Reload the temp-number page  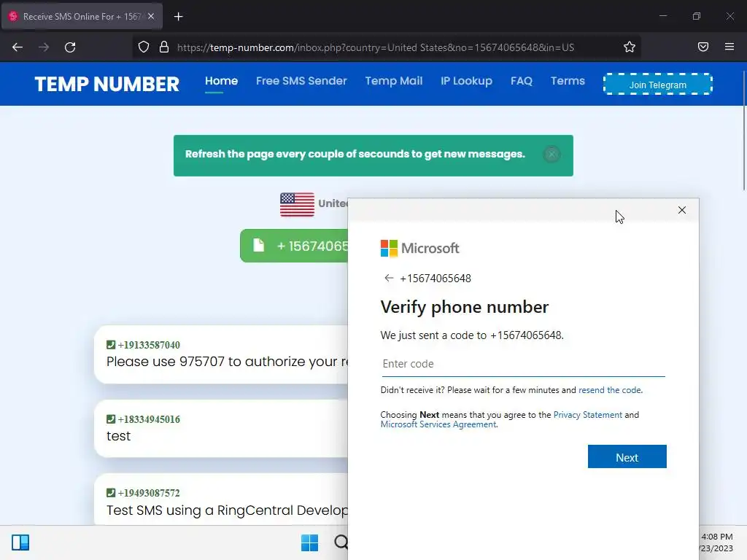70,47
